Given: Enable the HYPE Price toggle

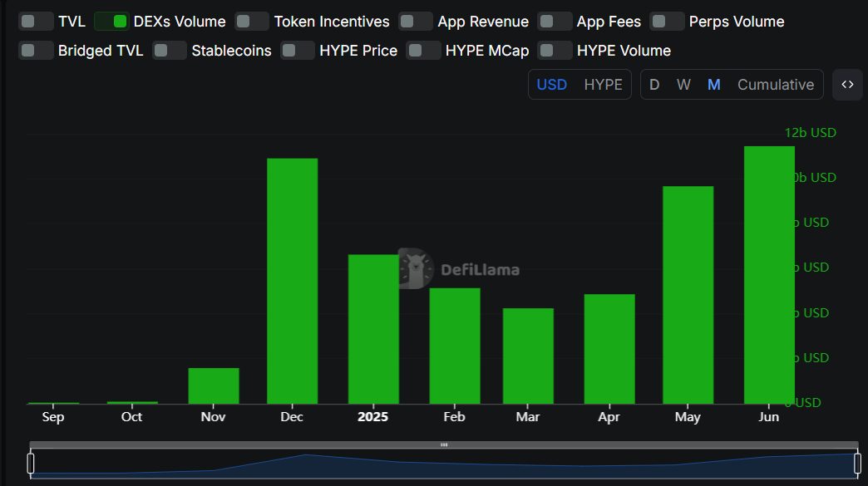Looking at the screenshot, I should click(298, 51).
